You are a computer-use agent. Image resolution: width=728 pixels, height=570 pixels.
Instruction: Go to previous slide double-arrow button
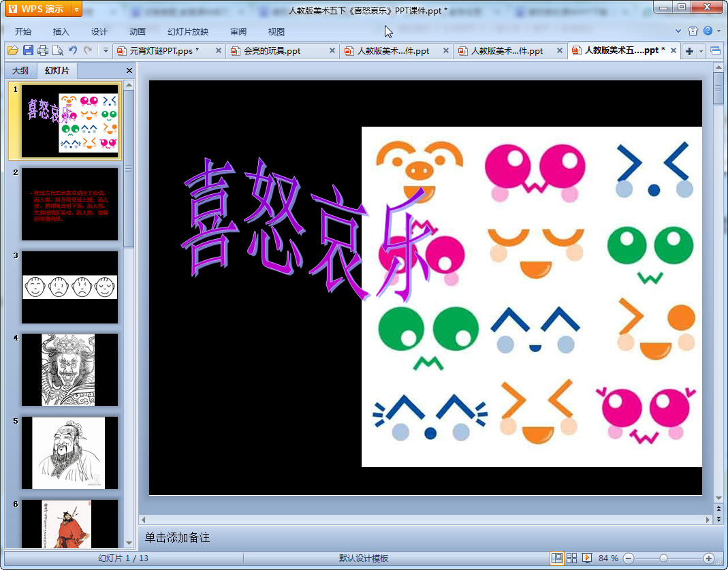pyautogui.click(x=718, y=509)
